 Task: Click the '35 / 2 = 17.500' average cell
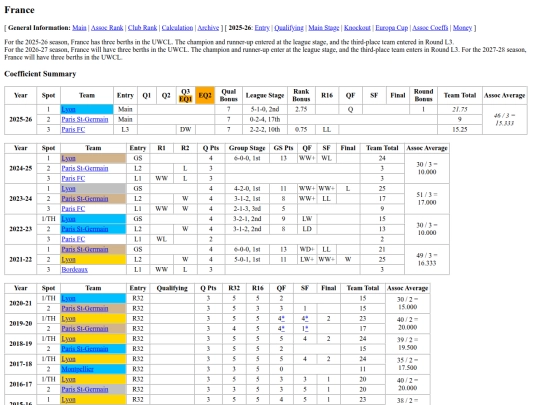pos(407,364)
